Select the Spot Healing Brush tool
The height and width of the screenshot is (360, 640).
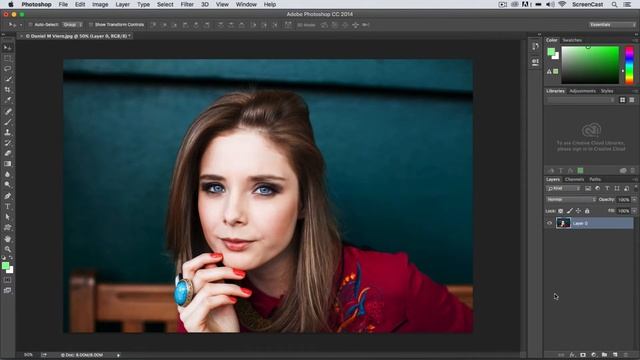(x=7, y=111)
